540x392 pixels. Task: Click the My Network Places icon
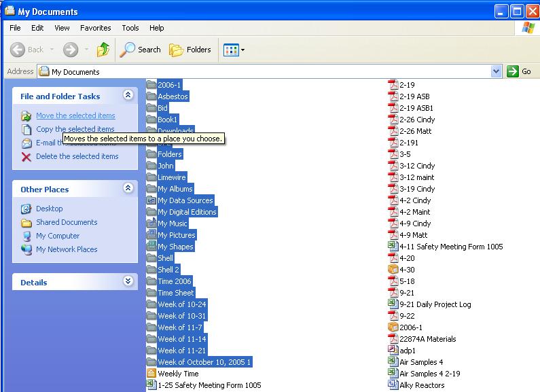click(26, 249)
